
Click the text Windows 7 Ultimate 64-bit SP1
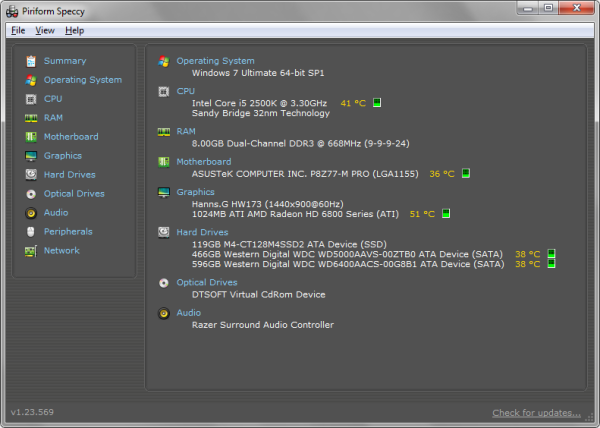tap(258, 73)
